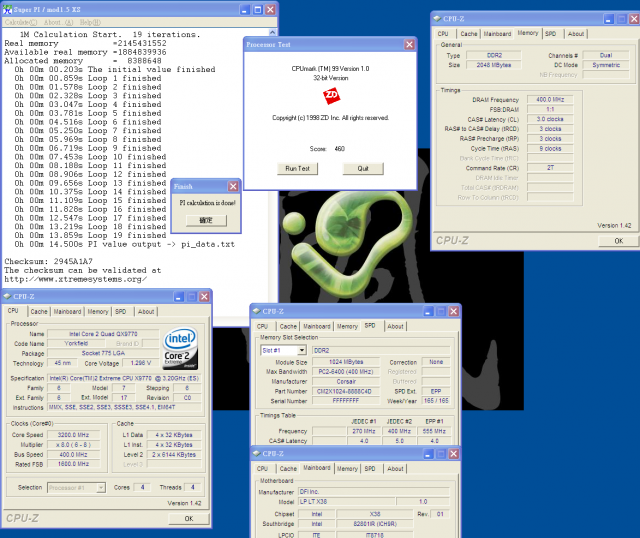Select SPD tab in the CPU window
The image size is (640, 538).
pyautogui.click(x=120, y=311)
